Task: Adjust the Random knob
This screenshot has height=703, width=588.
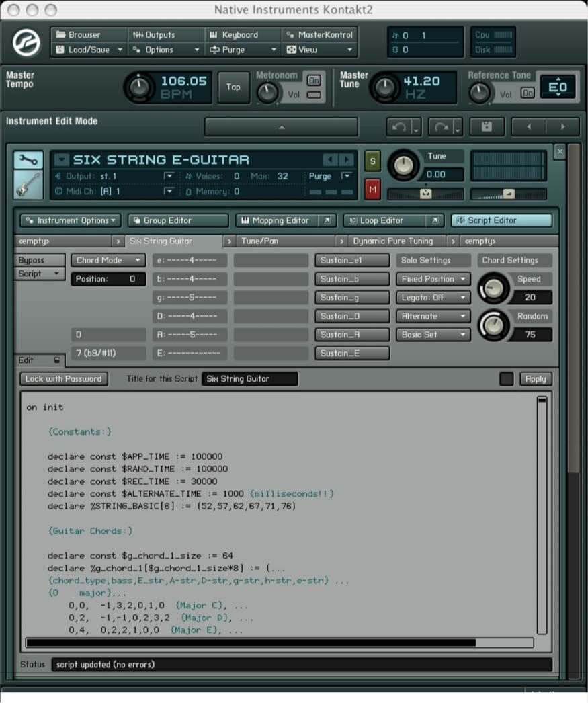Action: click(x=493, y=325)
